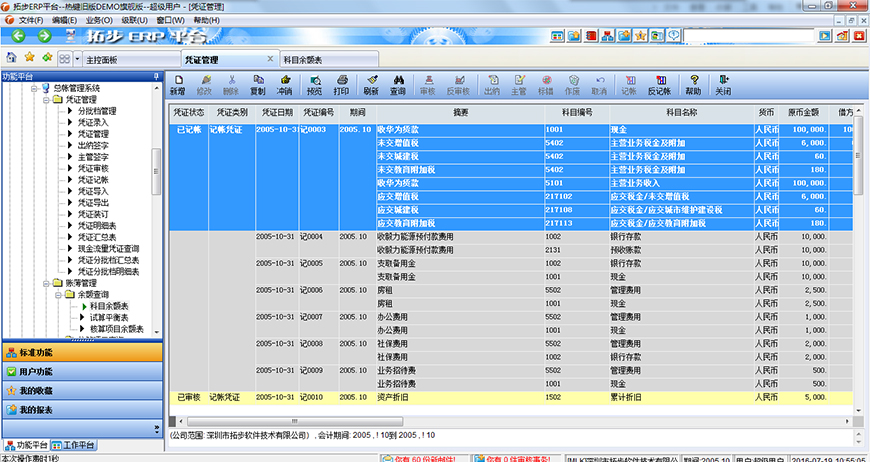Screen dimensions: 870x462
Task: Click the 新增 (New) voucher toolbar icon
Action: tap(177, 84)
